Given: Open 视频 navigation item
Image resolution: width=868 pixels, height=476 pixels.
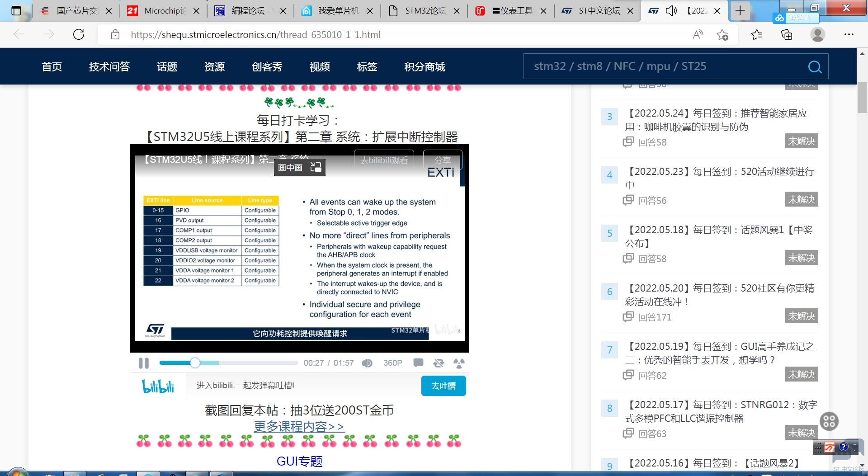Looking at the screenshot, I should click(320, 67).
